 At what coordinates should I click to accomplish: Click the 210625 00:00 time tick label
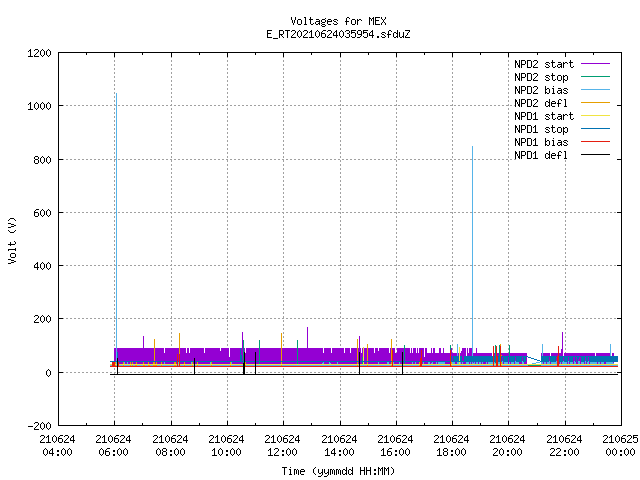click(x=620, y=446)
